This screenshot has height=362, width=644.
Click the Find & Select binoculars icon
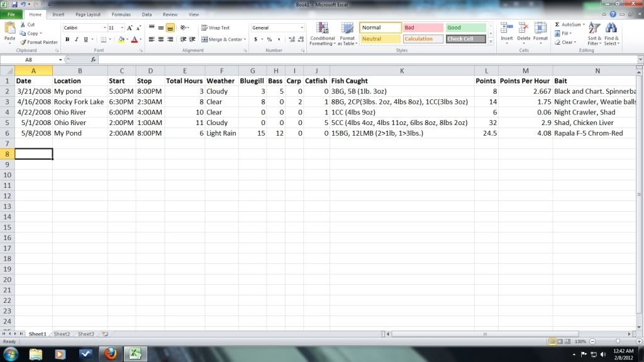coord(611,29)
